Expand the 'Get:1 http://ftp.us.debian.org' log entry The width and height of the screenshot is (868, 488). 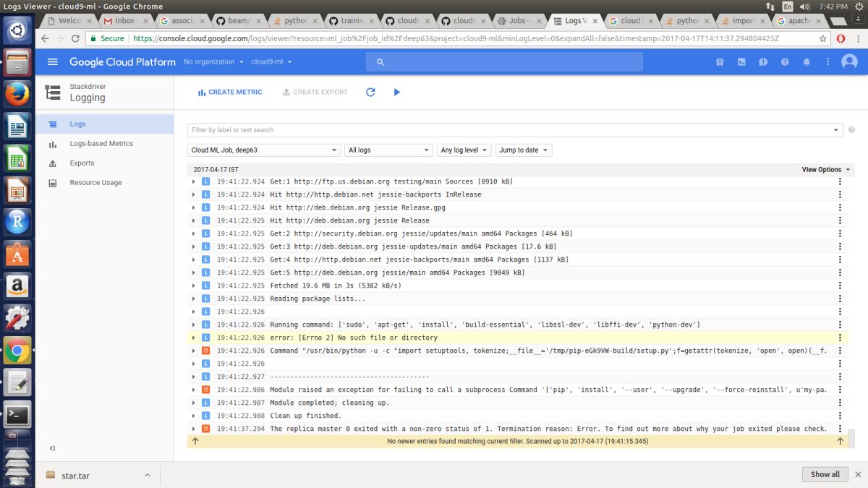pyautogui.click(x=194, y=181)
